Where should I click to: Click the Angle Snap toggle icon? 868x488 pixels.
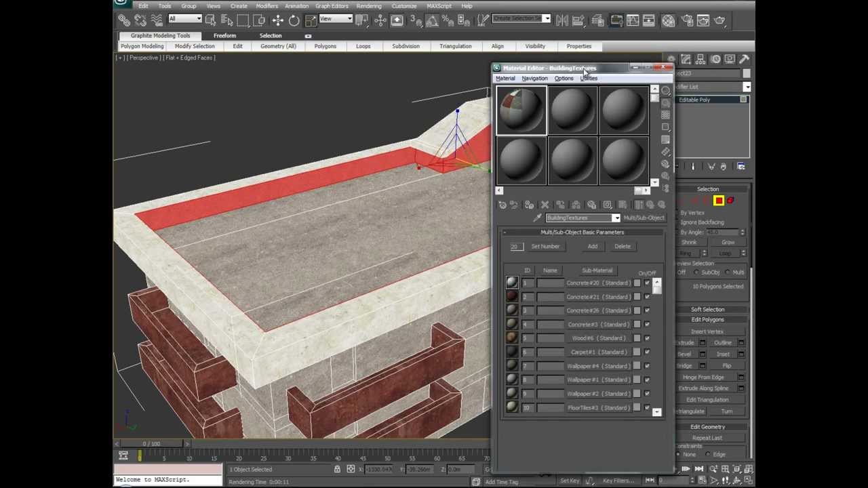431,20
